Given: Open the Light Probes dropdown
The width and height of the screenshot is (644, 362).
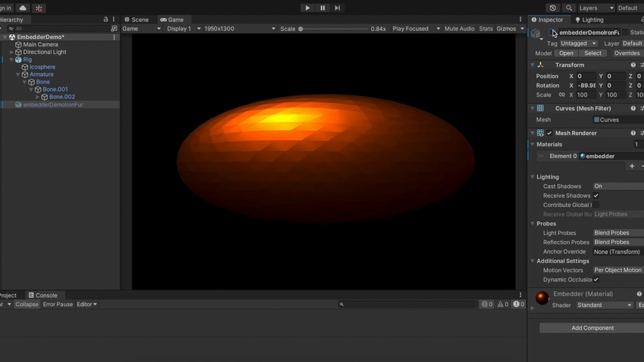Looking at the screenshot, I should 618,233.
